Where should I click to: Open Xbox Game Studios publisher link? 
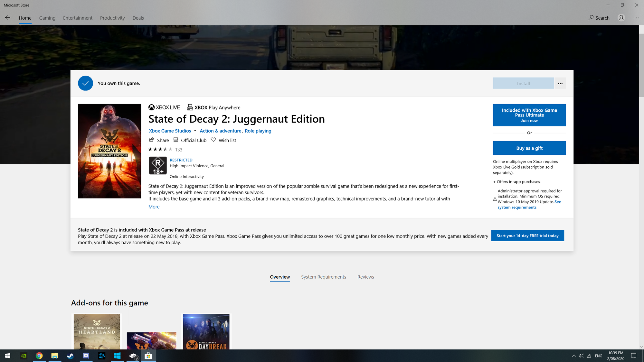pyautogui.click(x=170, y=131)
